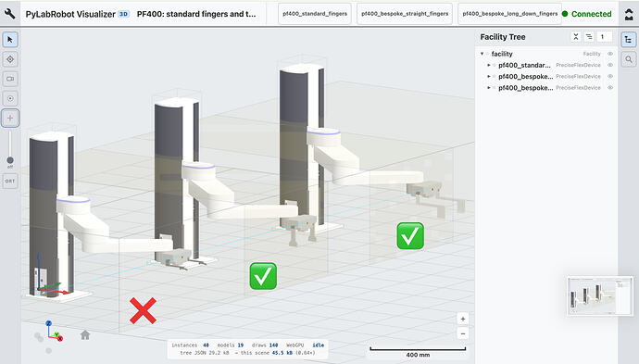The width and height of the screenshot is (639, 364).
Task: Expand the pf400_standar... tree node
Action: (x=489, y=65)
